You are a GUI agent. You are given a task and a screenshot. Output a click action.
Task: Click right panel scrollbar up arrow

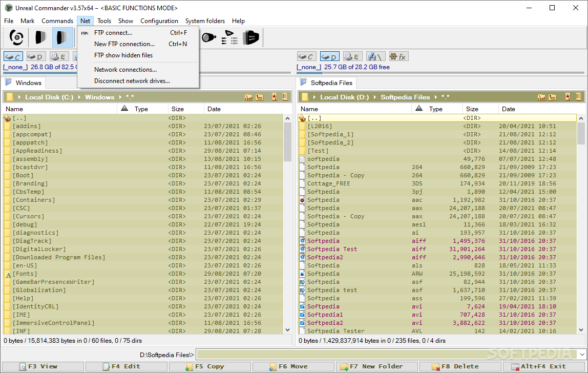(x=581, y=118)
